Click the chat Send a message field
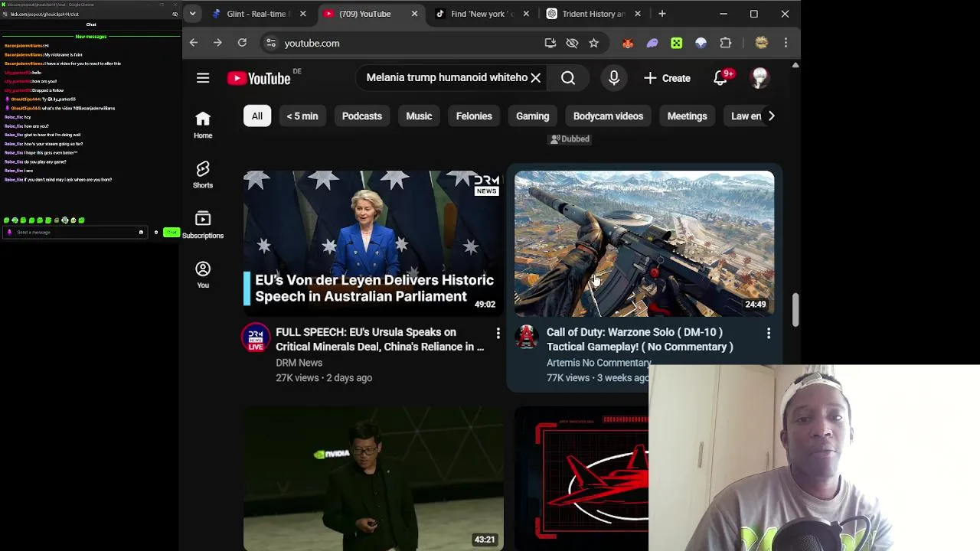980x551 pixels. coord(75,232)
